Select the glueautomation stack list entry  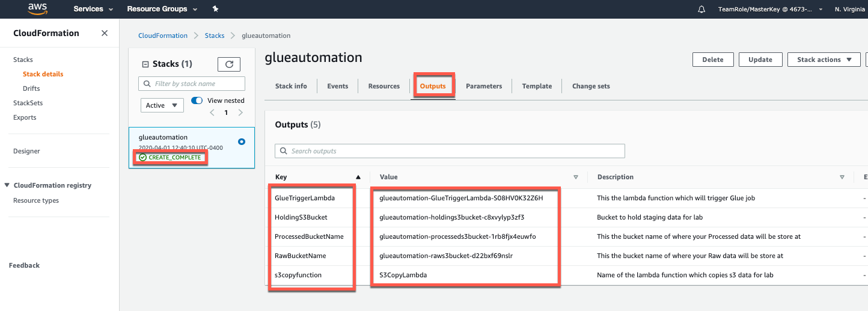[x=191, y=147]
